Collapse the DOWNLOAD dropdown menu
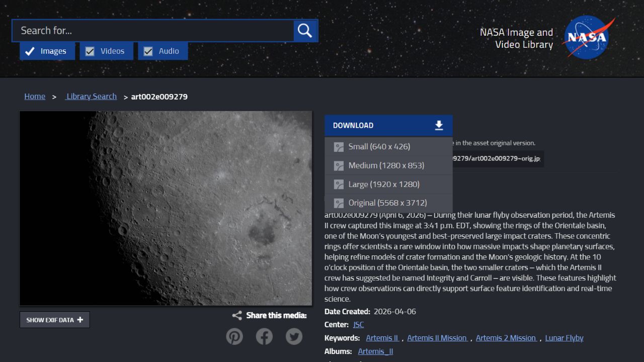The height and width of the screenshot is (362, 644). tap(387, 126)
